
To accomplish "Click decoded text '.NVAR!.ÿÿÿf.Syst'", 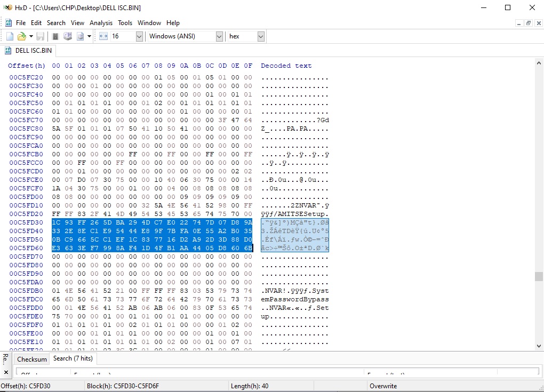I will pyautogui.click(x=295, y=291).
